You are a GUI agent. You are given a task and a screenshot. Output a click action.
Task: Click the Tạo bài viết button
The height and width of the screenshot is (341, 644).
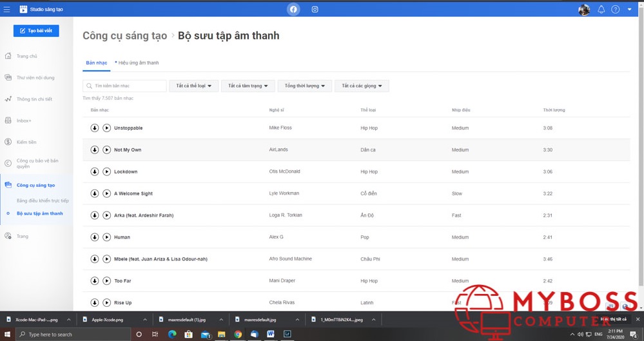[36, 31]
